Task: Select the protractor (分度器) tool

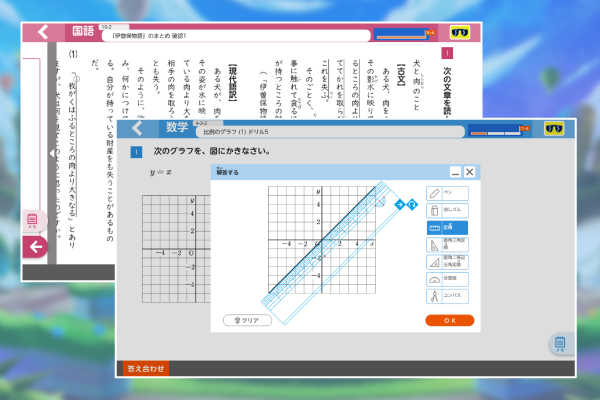Action: [447, 279]
